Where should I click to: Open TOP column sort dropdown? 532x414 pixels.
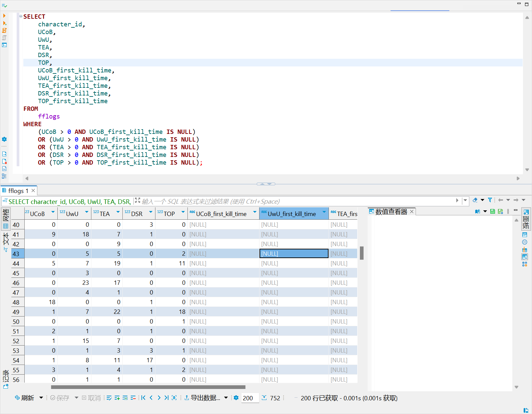click(x=183, y=212)
